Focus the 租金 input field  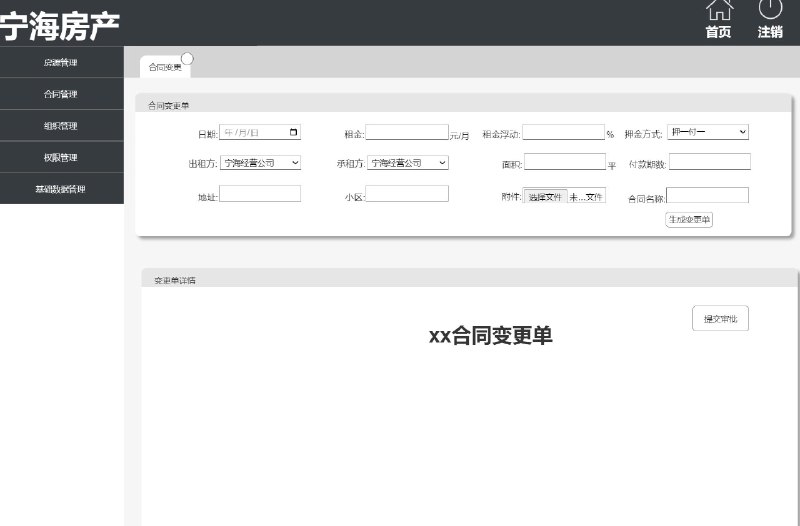tap(407, 132)
